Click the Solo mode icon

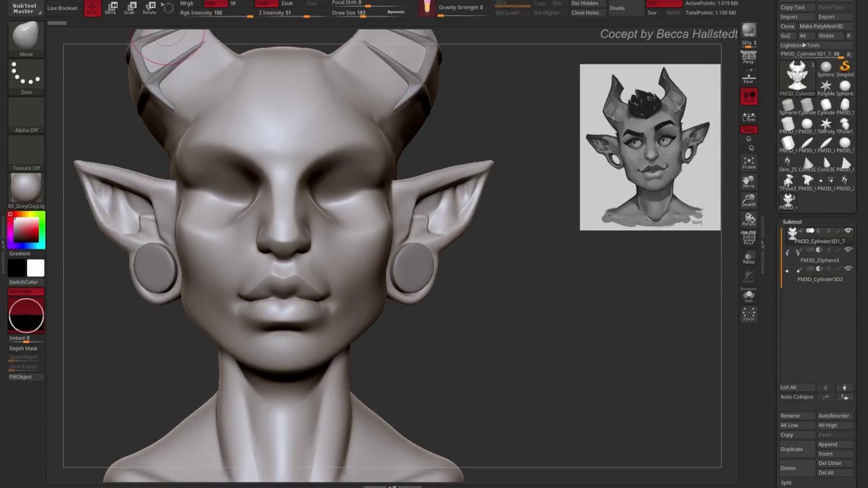[x=749, y=296]
